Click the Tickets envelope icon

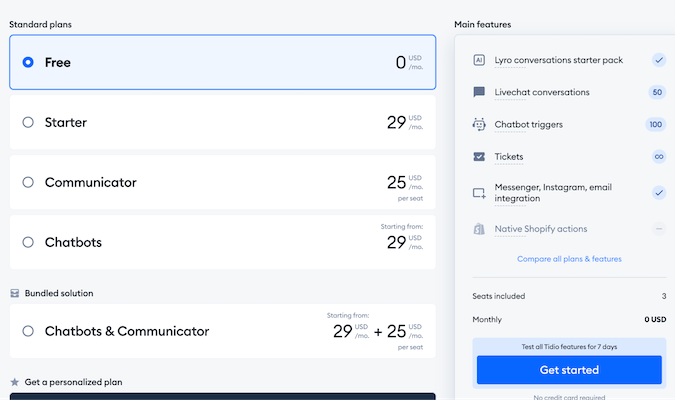pos(478,157)
